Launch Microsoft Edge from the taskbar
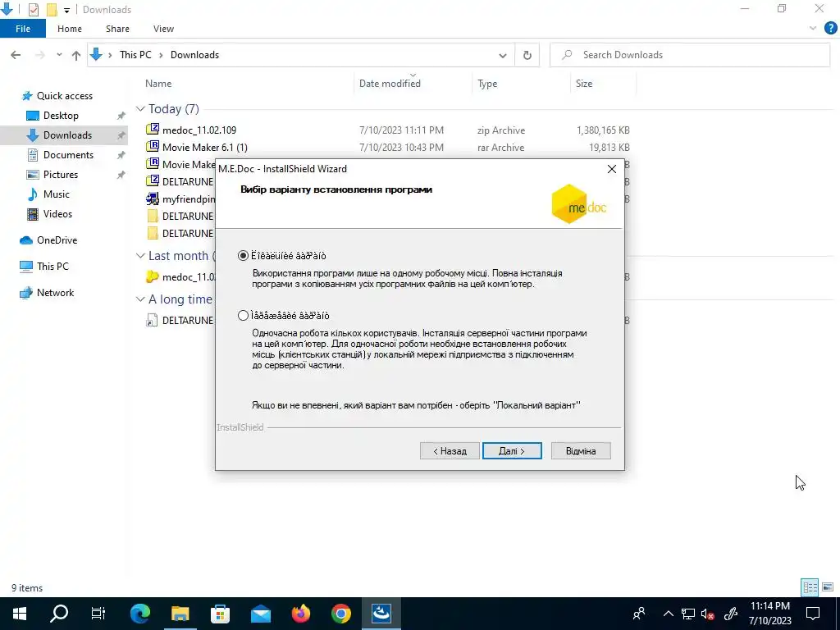The width and height of the screenshot is (840, 630). (139, 614)
